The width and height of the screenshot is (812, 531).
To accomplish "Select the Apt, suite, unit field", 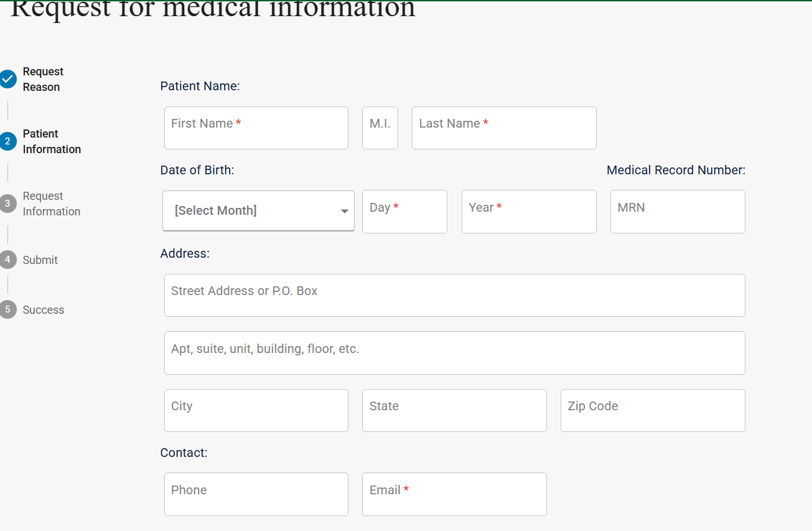I will pos(454,353).
